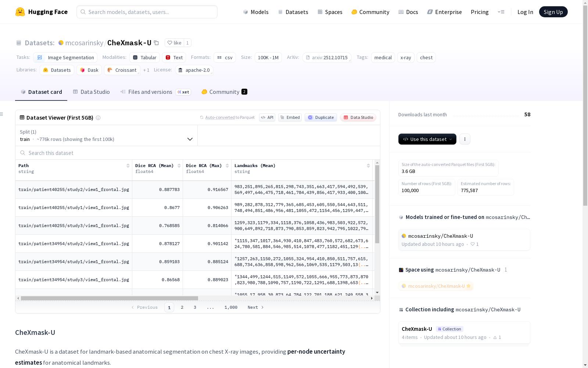The width and height of the screenshot is (588, 368).
Task: Open Models in the top navigation
Action: 256,12
